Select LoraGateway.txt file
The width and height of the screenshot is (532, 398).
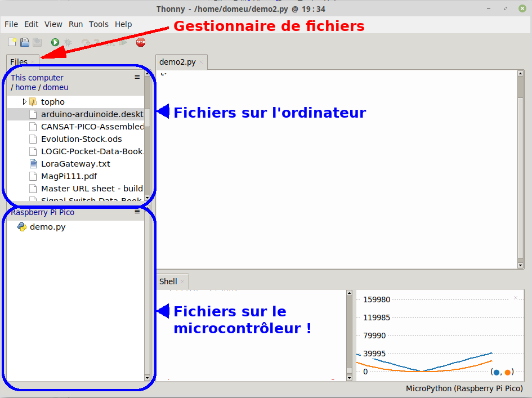[x=75, y=164]
